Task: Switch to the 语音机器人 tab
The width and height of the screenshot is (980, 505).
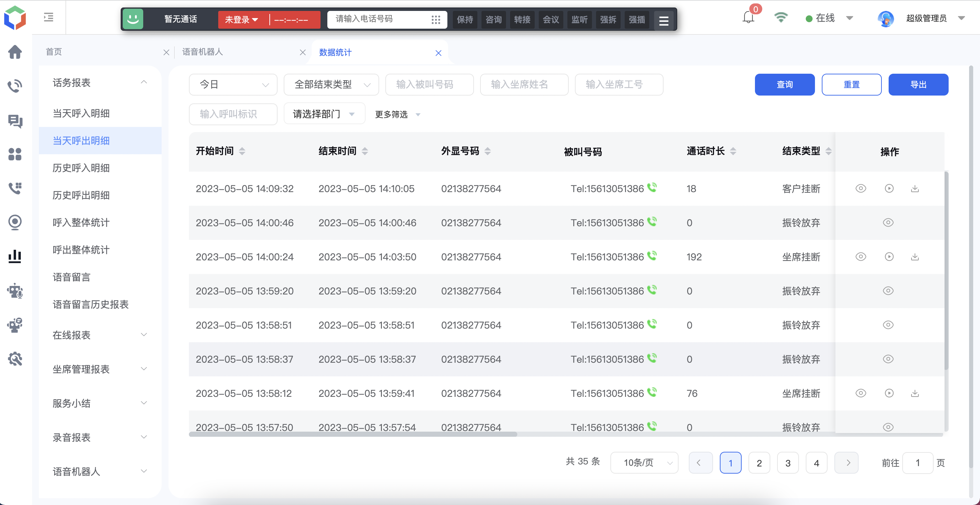Action: 203,52
